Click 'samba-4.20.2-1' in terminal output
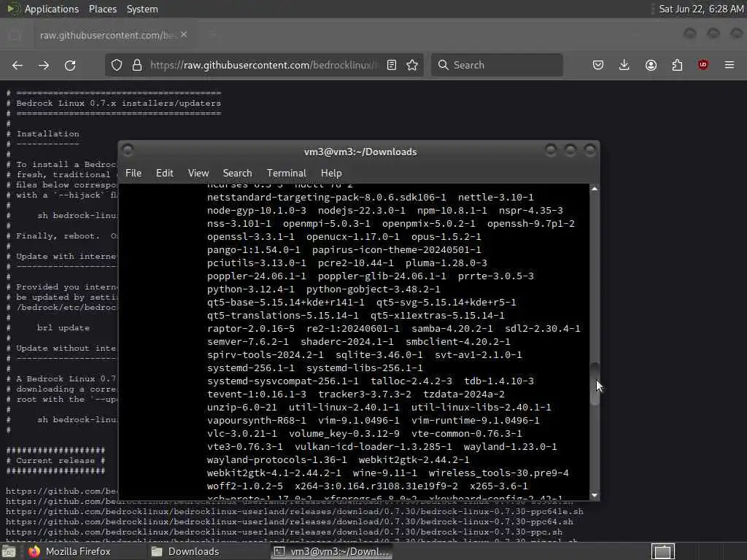 coord(452,329)
